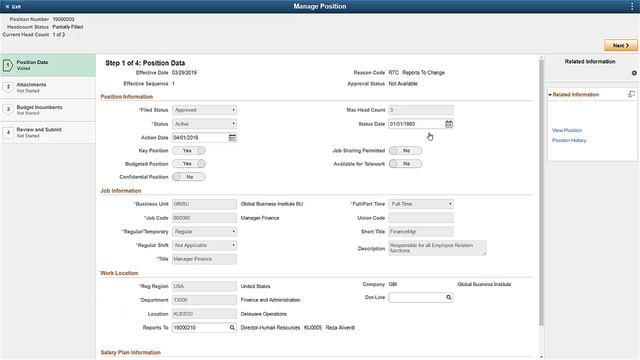Toggle Available for Telework switch

pyautogui.click(x=405, y=164)
